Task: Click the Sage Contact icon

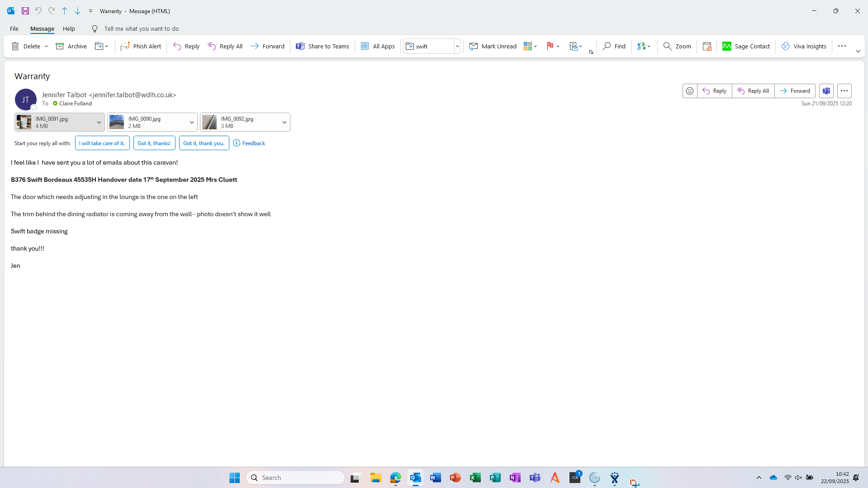Action: [727, 46]
